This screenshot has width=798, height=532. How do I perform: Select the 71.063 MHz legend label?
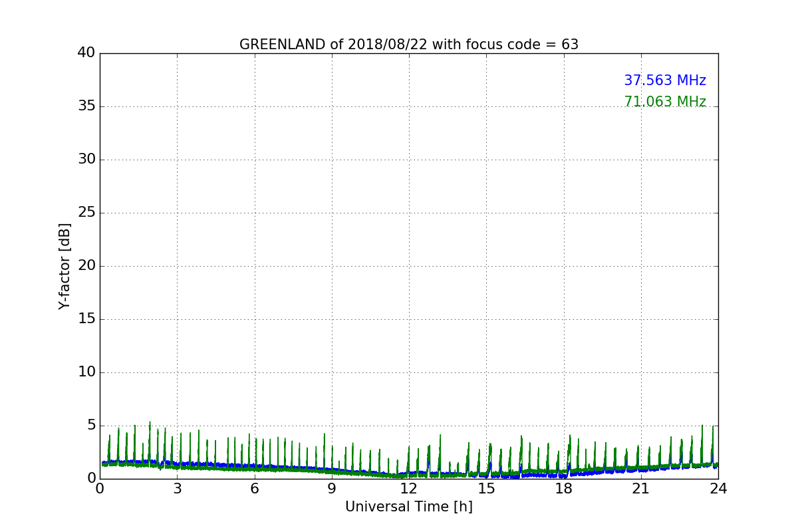[x=665, y=102]
